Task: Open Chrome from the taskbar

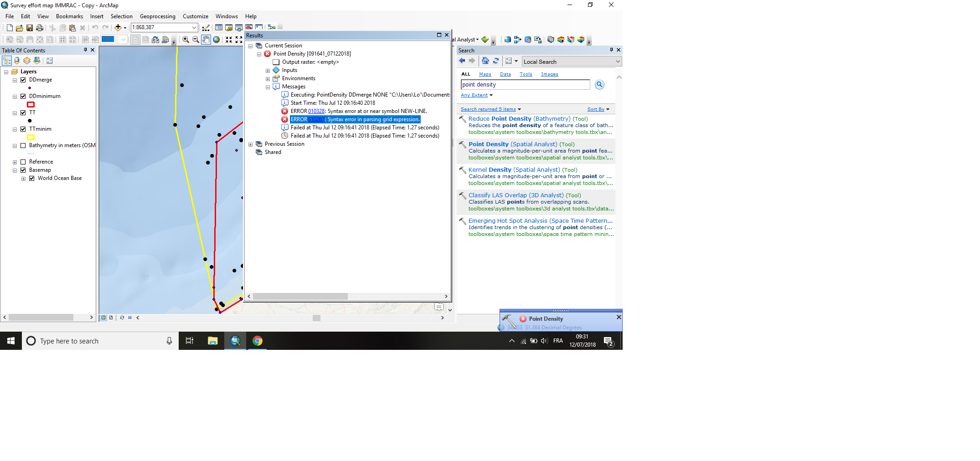Action: [258, 341]
